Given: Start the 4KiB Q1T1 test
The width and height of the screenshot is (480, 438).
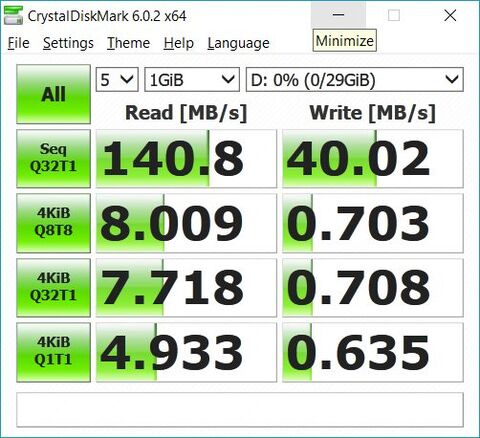Looking at the screenshot, I should pos(53,352).
